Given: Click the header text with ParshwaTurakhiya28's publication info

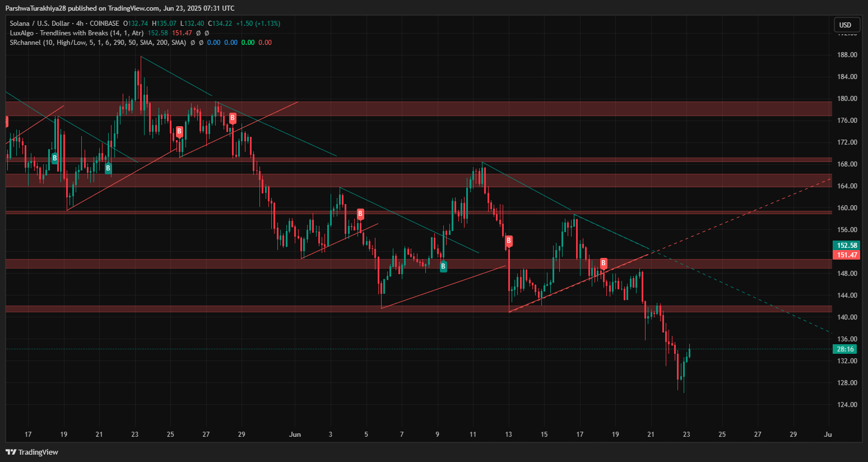Looking at the screenshot, I should (x=120, y=8).
